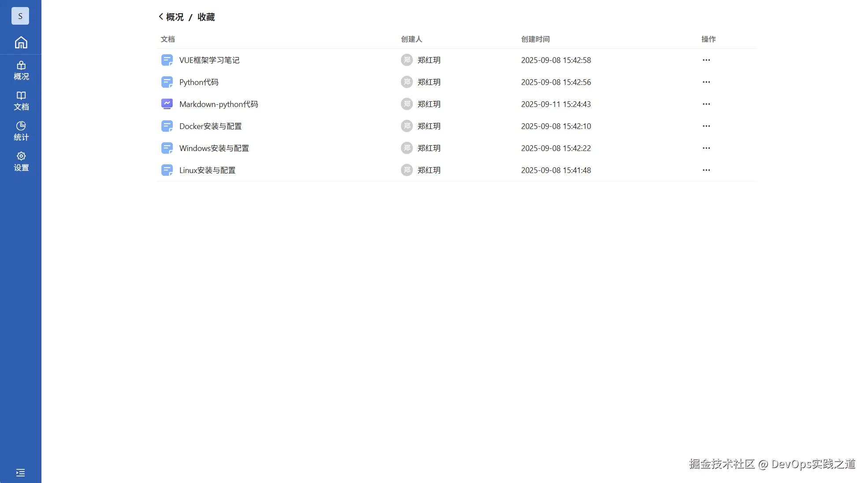Click the chart icon beside Markdown-python代码
This screenshot has height=483, width=868.
pyautogui.click(x=167, y=104)
